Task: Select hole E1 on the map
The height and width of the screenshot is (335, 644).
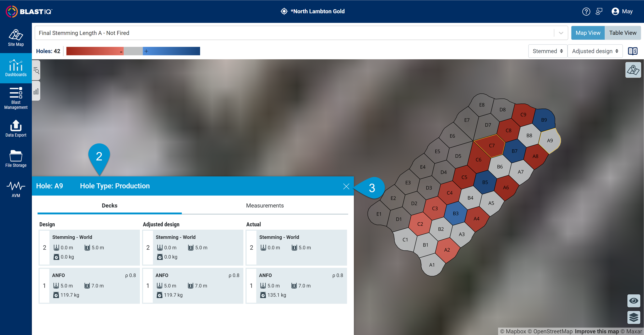Action: click(379, 214)
